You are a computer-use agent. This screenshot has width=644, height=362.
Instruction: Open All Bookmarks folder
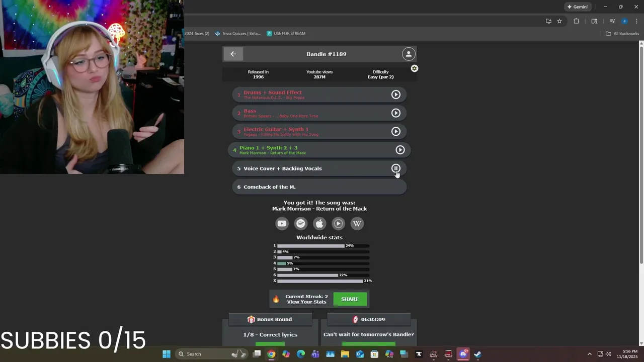click(622, 34)
